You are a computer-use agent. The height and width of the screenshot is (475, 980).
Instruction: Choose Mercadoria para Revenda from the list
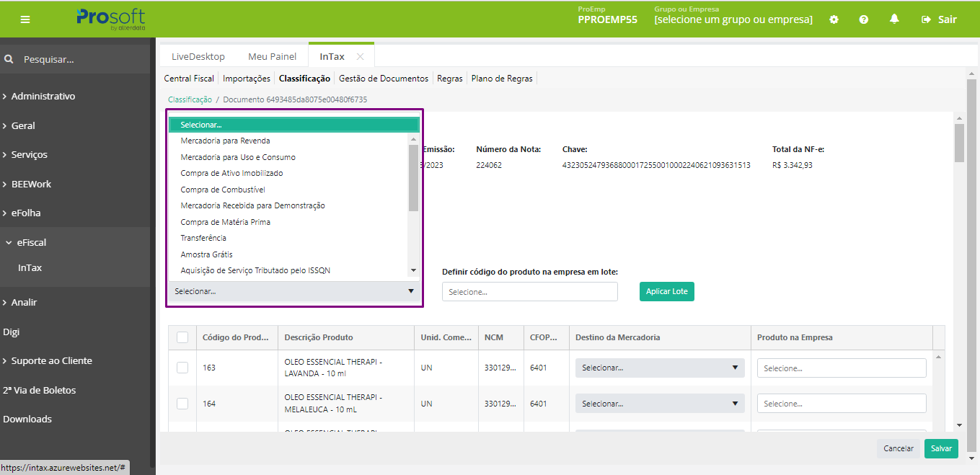pyautogui.click(x=225, y=141)
